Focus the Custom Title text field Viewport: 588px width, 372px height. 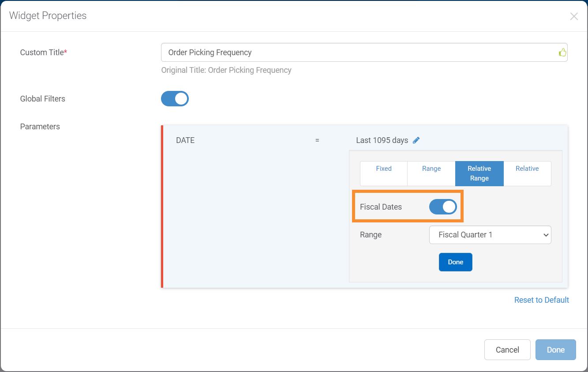357,53
